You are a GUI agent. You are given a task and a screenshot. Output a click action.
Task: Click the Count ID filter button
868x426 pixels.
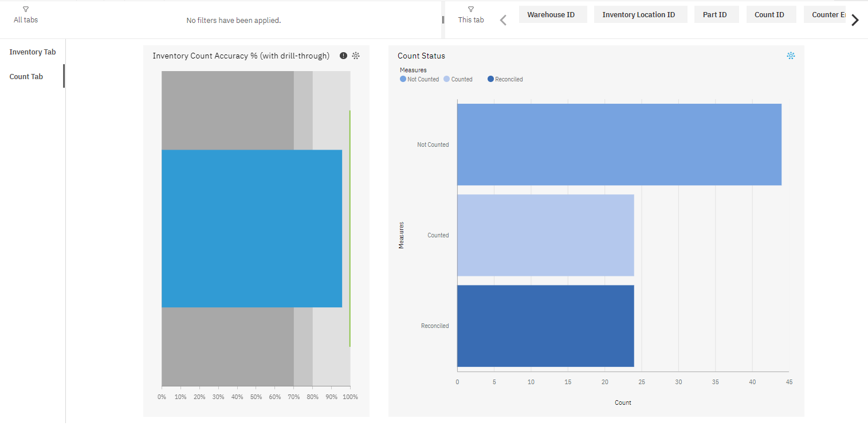(x=771, y=15)
